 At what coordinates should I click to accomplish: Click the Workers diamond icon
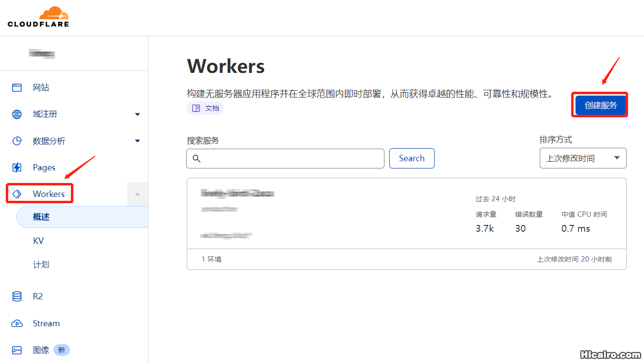click(x=17, y=194)
